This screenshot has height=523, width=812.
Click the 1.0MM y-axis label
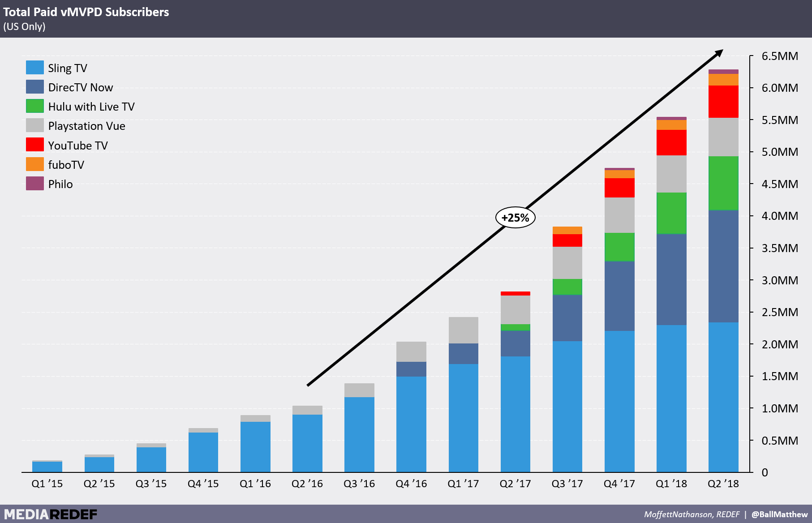click(x=780, y=408)
